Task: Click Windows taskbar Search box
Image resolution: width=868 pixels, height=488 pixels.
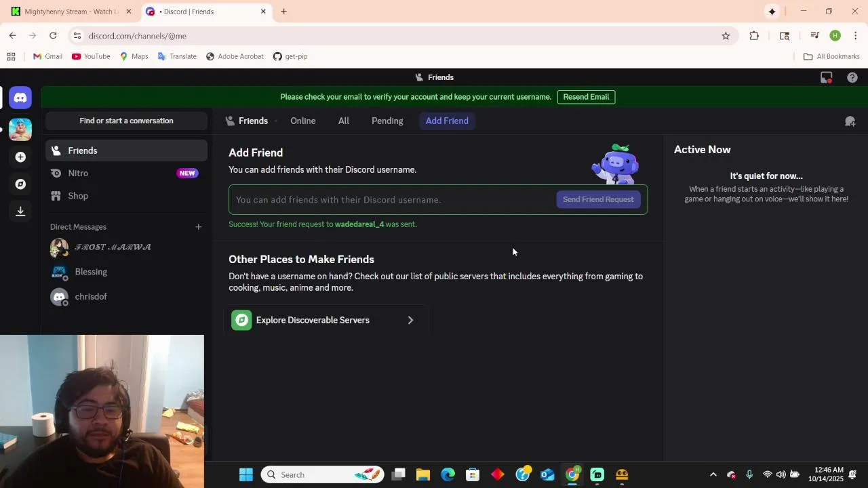Action: point(323,475)
